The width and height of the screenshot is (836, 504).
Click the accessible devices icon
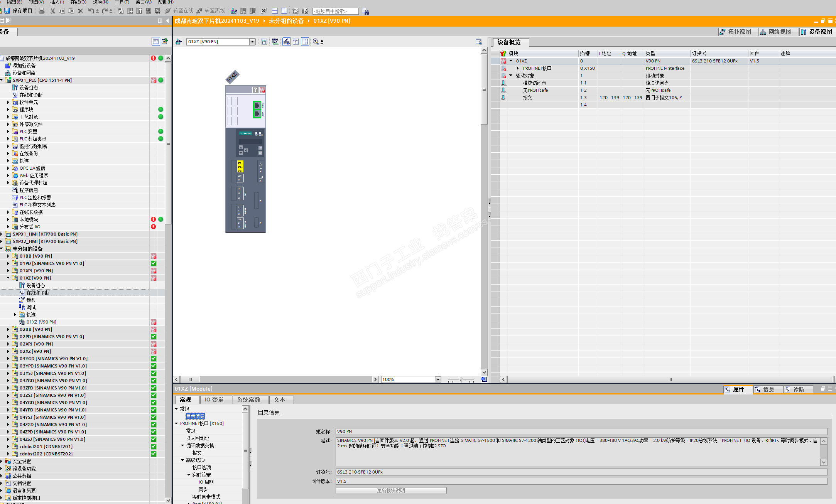(x=234, y=11)
